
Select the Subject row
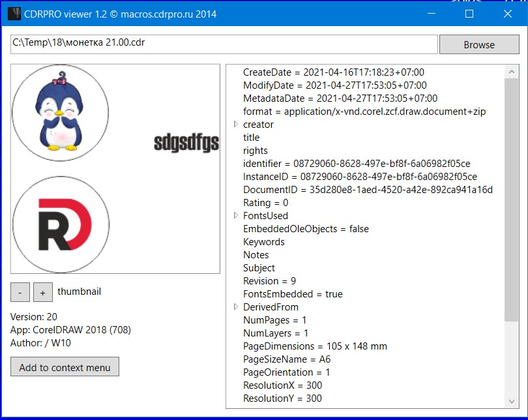(259, 268)
